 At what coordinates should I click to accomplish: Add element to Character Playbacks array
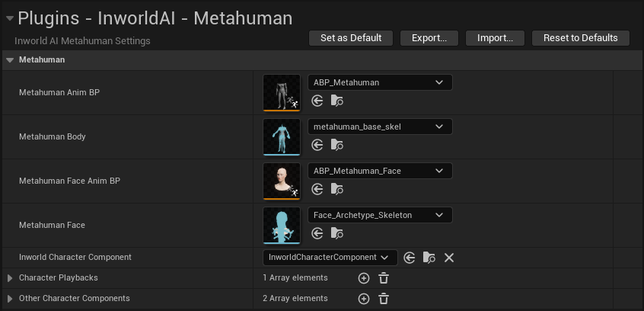363,278
